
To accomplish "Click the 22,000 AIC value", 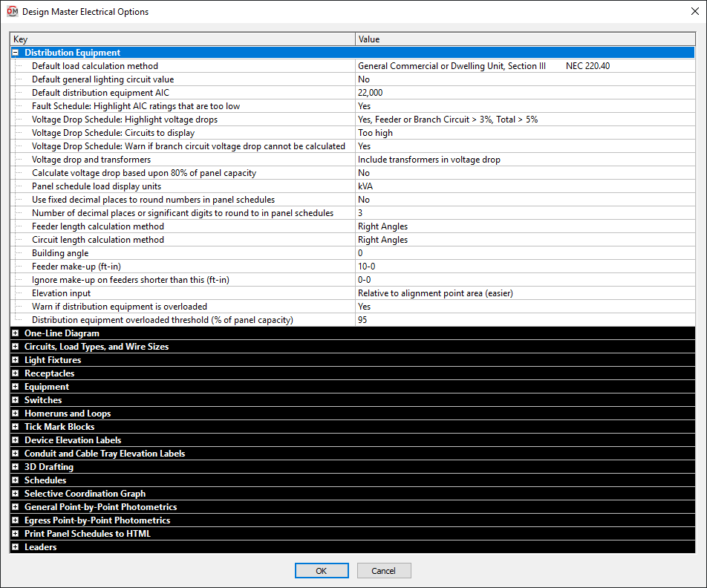I will point(525,93).
